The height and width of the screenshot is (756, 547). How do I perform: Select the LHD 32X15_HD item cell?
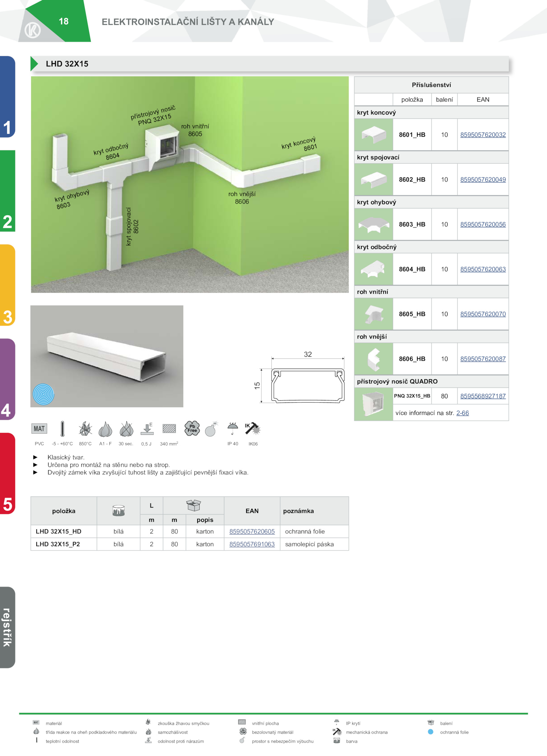point(64,531)
